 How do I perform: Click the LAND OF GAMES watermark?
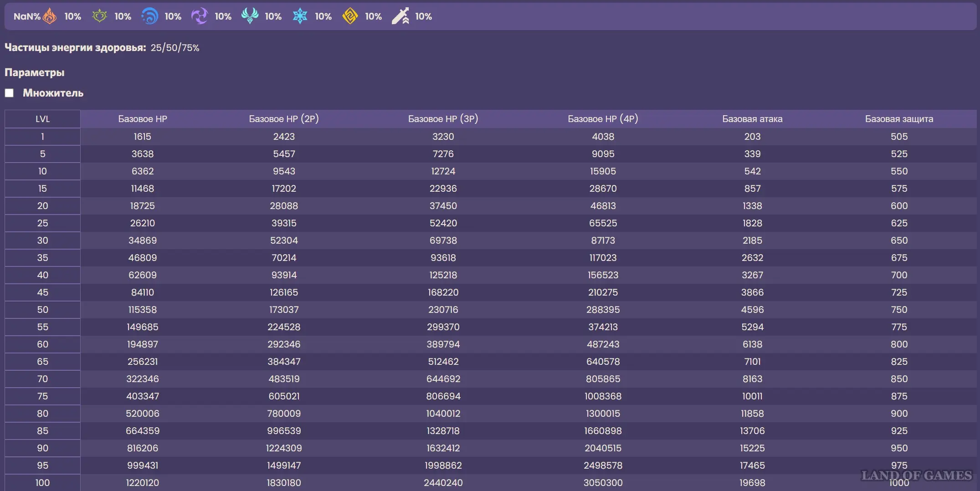tap(916, 476)
